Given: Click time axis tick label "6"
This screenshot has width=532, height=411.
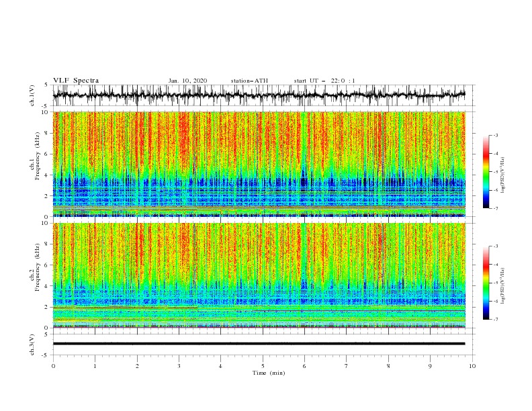Looking at the screenshot, I should (x=304, y=366).
